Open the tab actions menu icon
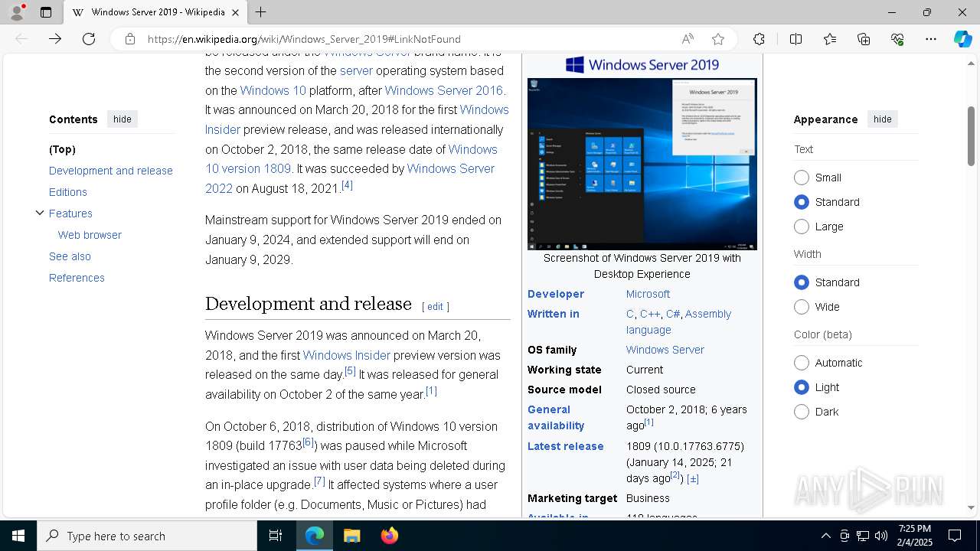 46,12
